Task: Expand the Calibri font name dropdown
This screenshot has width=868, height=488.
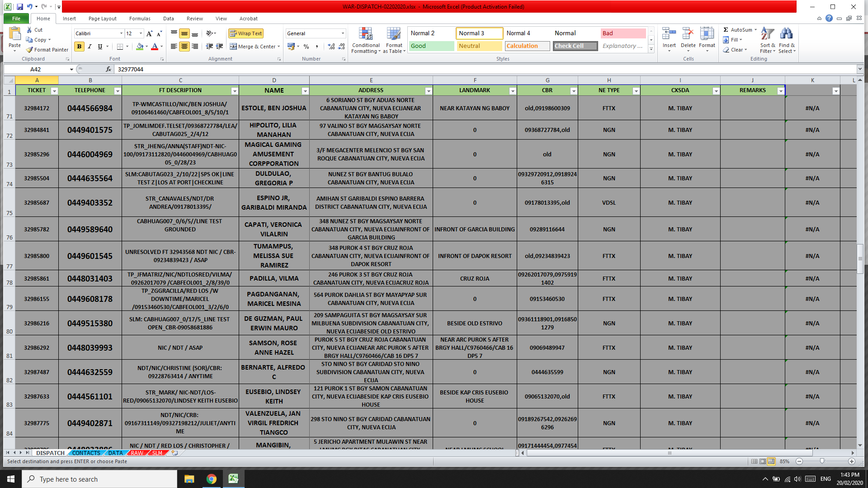Action: point(121,33)
